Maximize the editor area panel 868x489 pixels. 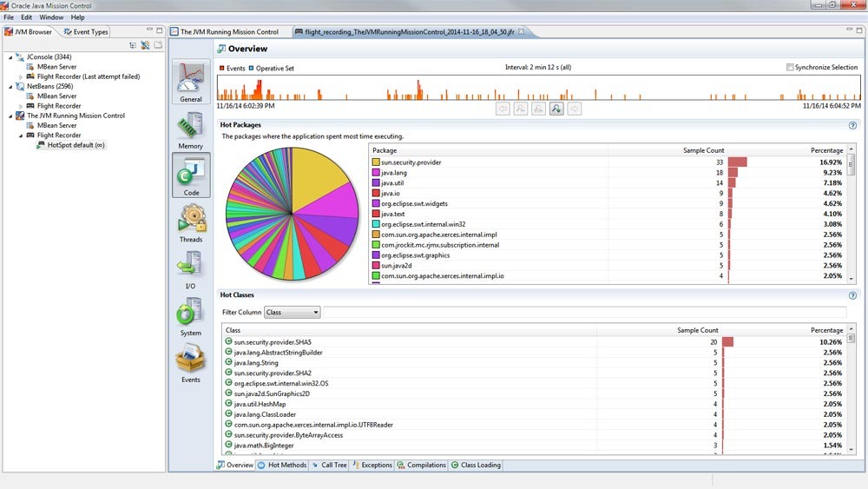[x=859, y=30]
